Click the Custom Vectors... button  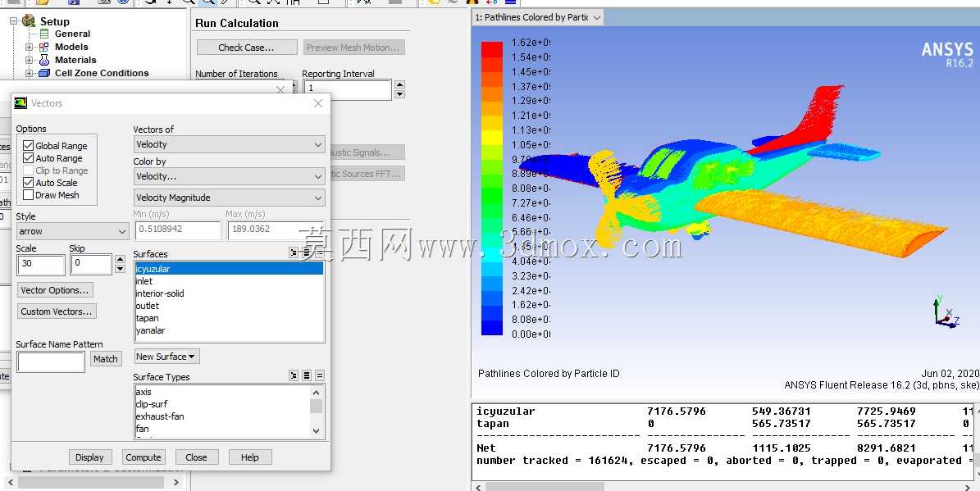(x=57, y=311)
